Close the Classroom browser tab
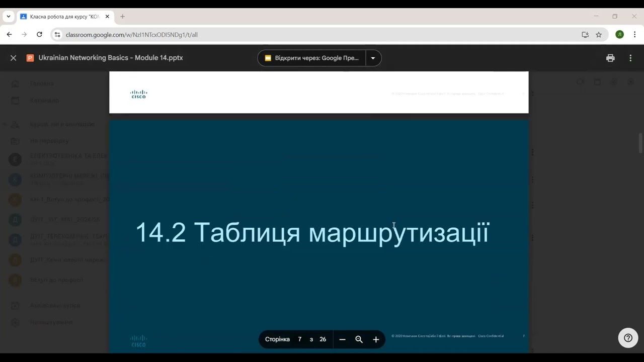Image resolution: width=644 pixels, height=362 pixels. tap(107, 17)
